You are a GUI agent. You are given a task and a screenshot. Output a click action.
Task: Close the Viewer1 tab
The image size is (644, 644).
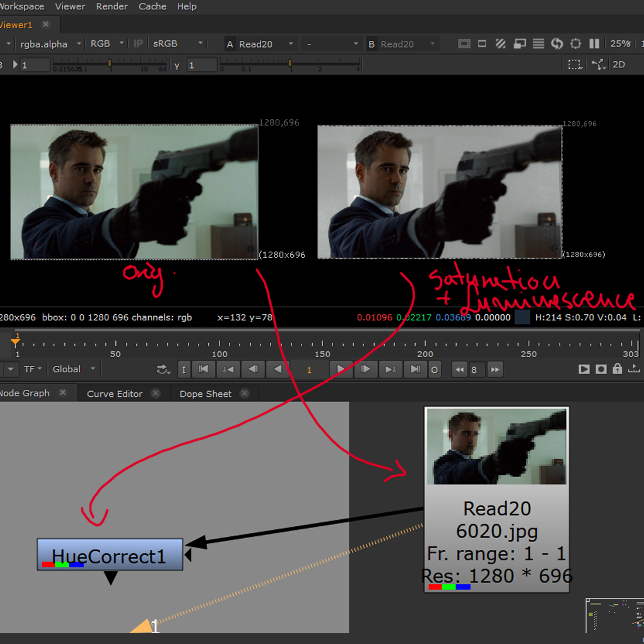[46, 25]
